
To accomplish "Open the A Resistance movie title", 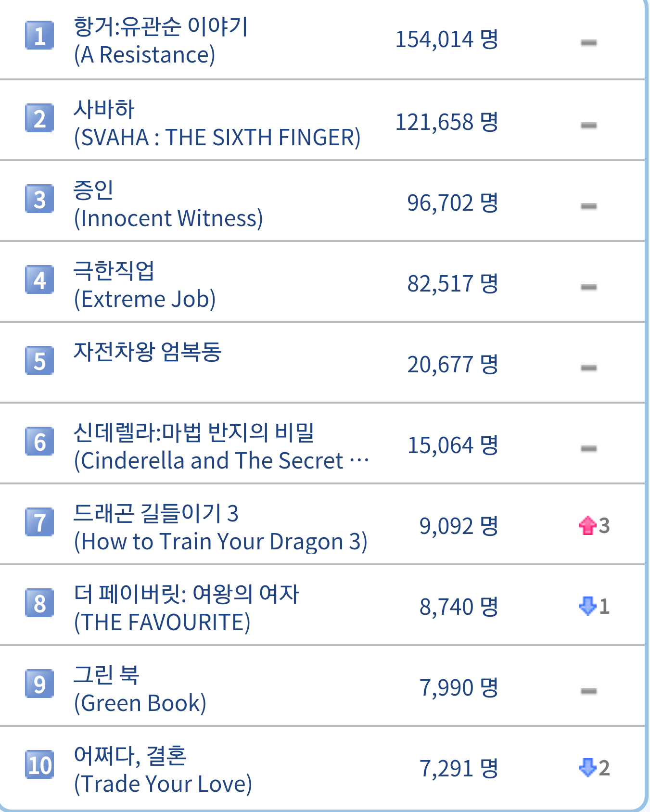I will (x=160, y=40).
